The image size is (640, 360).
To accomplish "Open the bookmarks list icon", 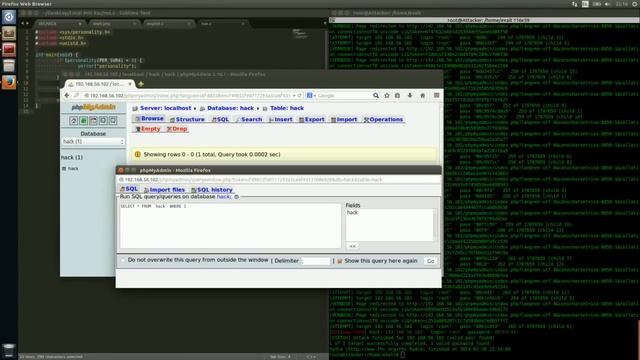I will pyautogui.click(x=398, y=95).
